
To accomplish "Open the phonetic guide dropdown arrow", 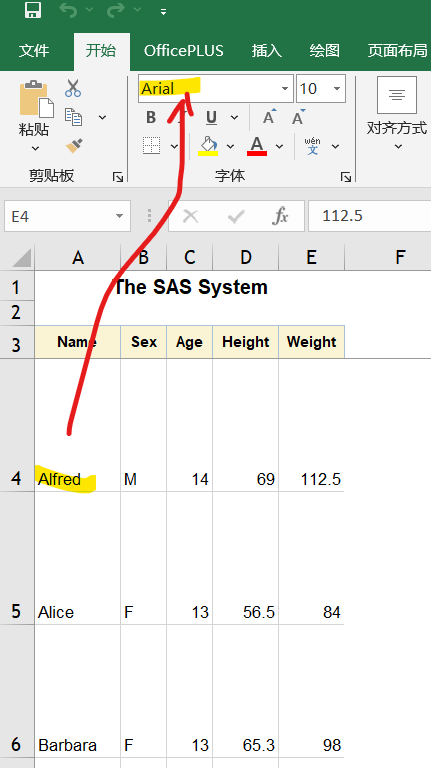I will (335, 146).
